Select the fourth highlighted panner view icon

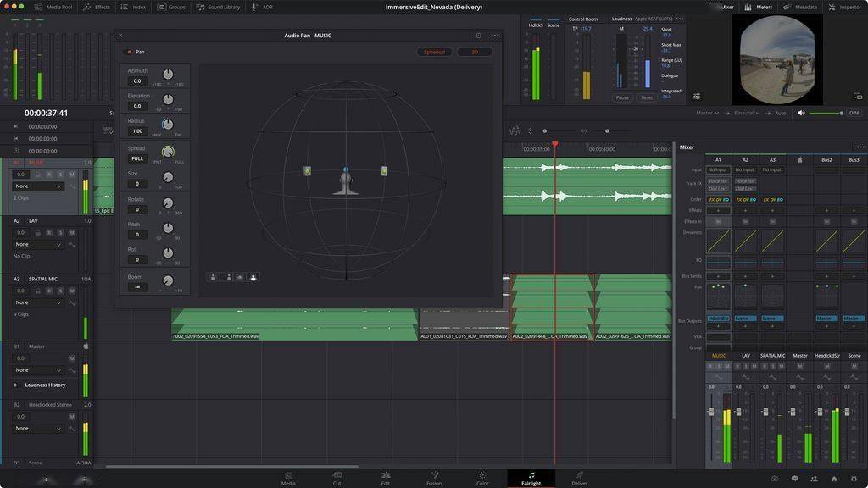point(253,277)
